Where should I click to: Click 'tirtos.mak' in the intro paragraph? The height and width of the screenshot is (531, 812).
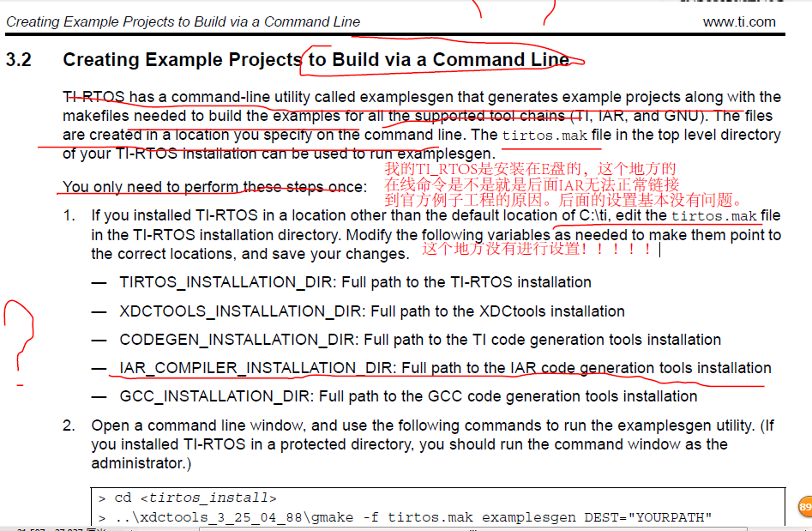coord(544,136)
